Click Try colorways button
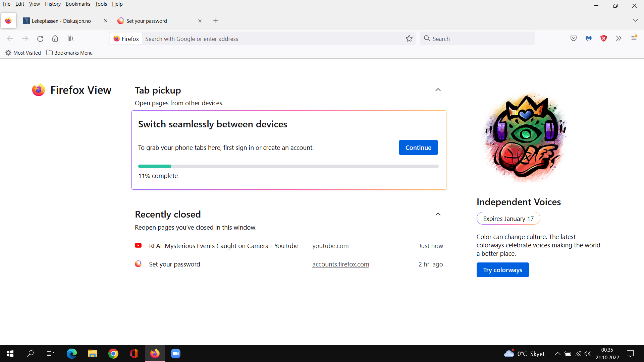 click(502, 270)
